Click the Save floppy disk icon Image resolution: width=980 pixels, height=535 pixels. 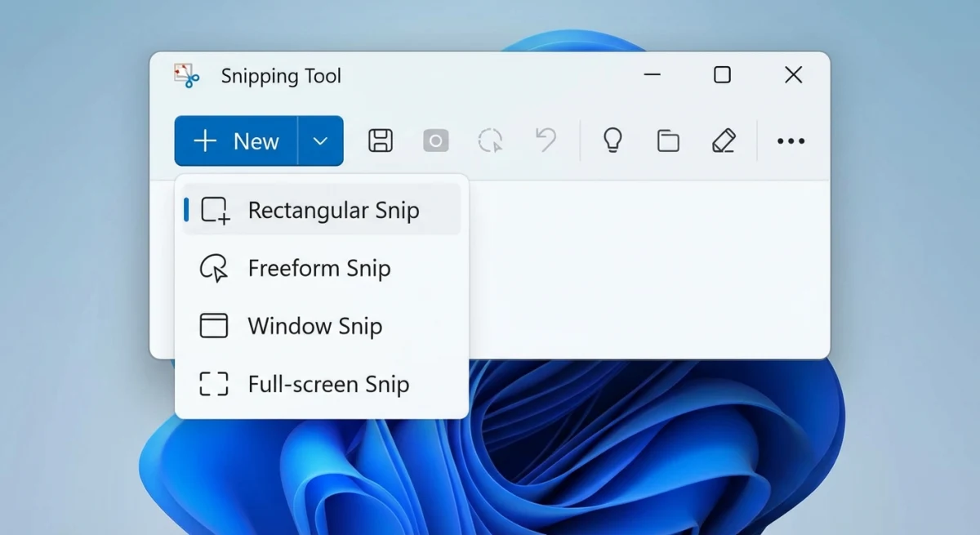click(x=381, y=140)
